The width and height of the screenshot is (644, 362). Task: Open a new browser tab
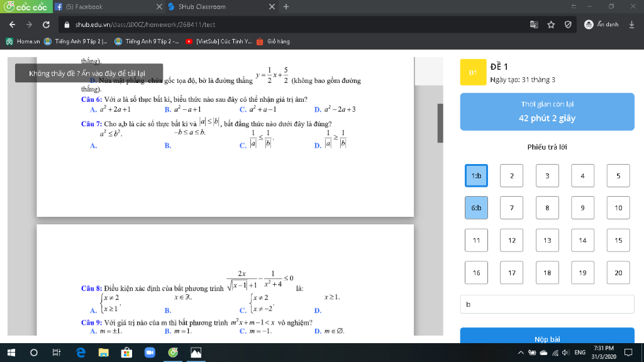286,6
